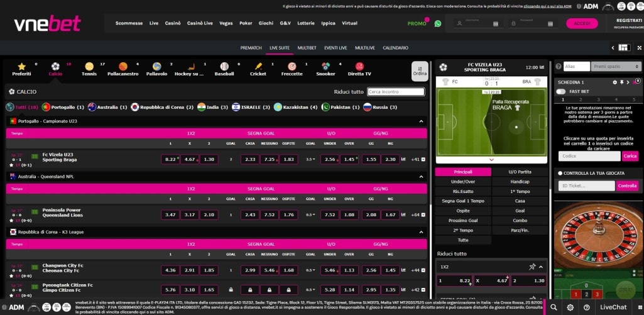
Task: Open Schedina settings gear icon
Action: tap(615, 82)
